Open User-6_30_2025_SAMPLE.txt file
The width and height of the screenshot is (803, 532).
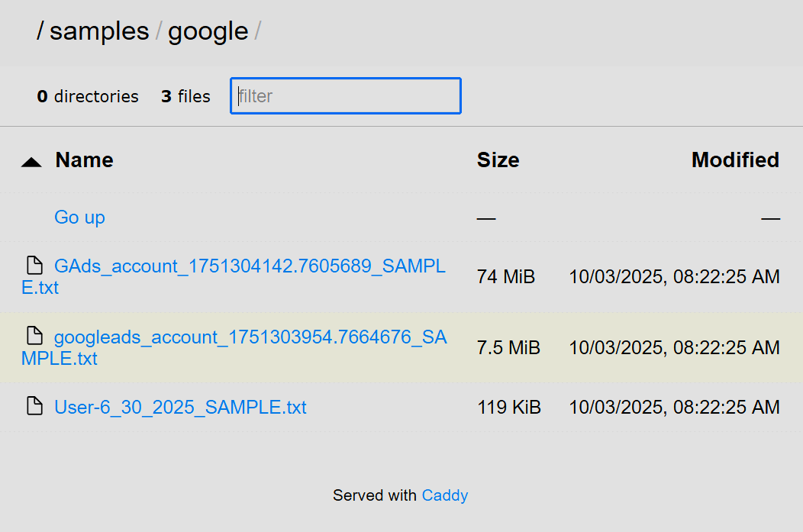coord(180,407)
